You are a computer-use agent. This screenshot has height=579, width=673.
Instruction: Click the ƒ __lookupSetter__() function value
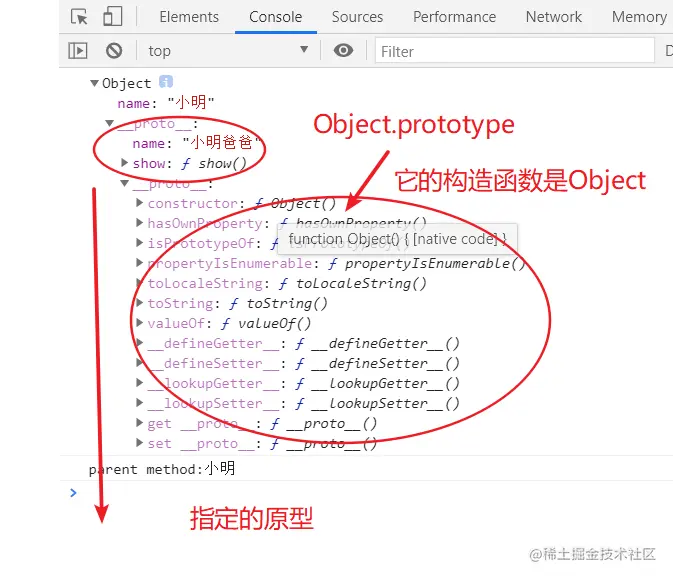coord(377,403)
